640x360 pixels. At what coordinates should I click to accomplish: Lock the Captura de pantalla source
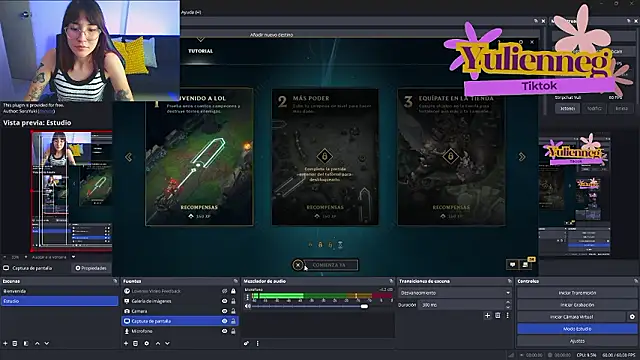click(x=233, y=321)
